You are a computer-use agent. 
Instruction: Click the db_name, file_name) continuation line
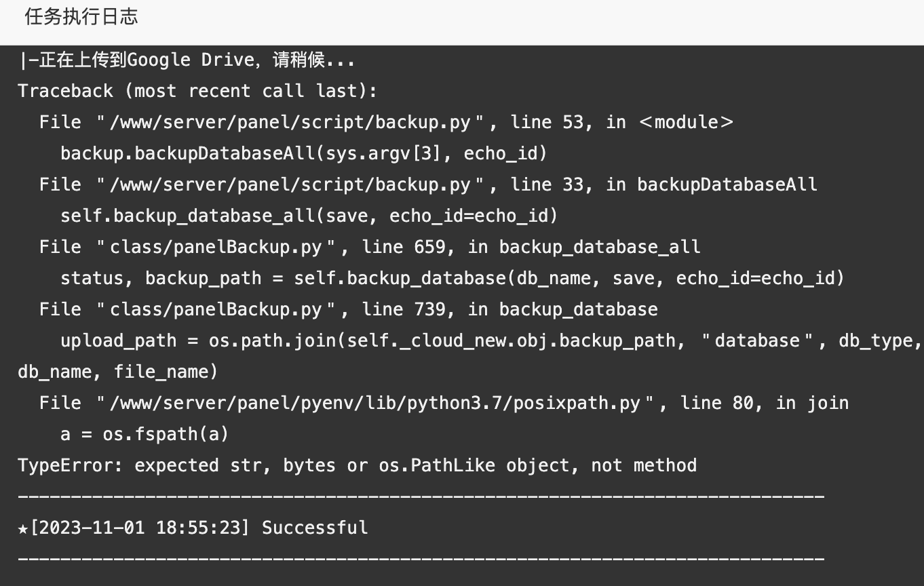pos(118,372)
